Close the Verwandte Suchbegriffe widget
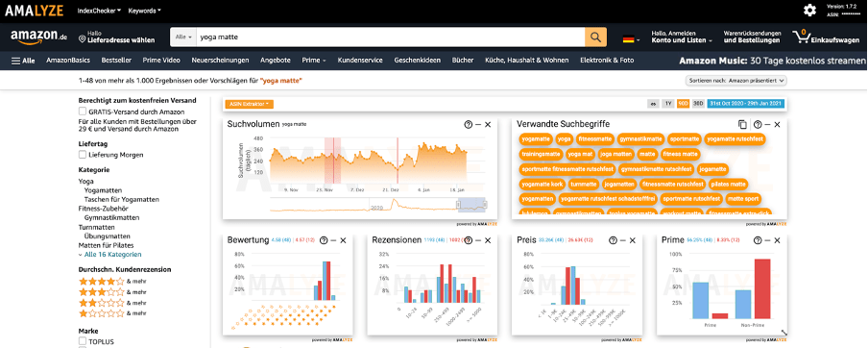This screenshot has width=868, height=348. pos(778,125)
